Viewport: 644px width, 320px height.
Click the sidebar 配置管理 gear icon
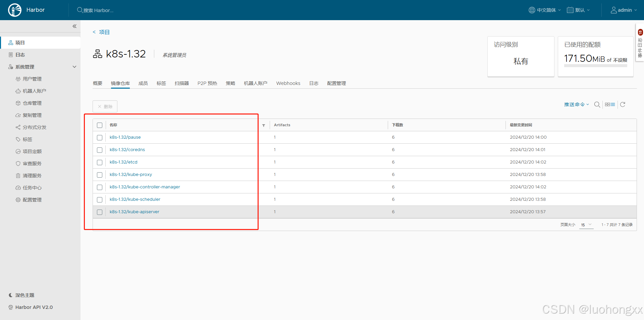[18, 200]
